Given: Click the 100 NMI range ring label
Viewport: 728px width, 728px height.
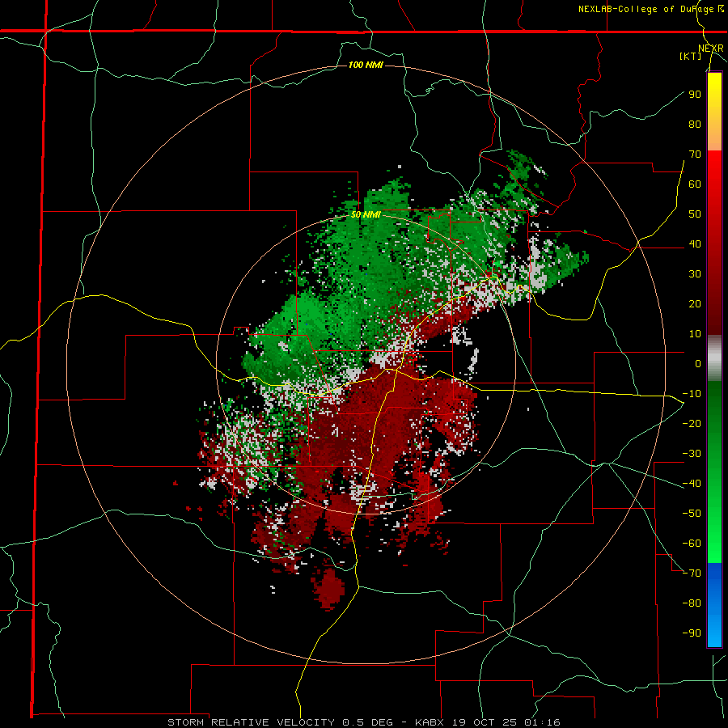Looking at the screenshot, I should click(x=366, y=65).
